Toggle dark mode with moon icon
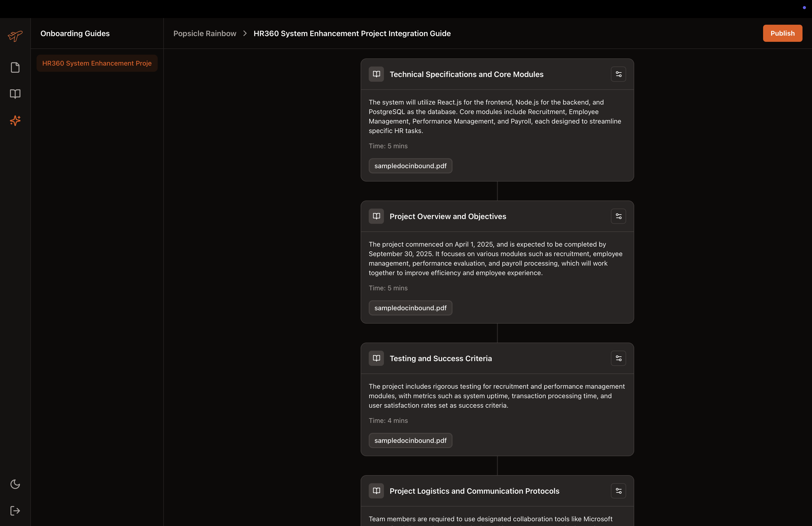 [15, 484]
